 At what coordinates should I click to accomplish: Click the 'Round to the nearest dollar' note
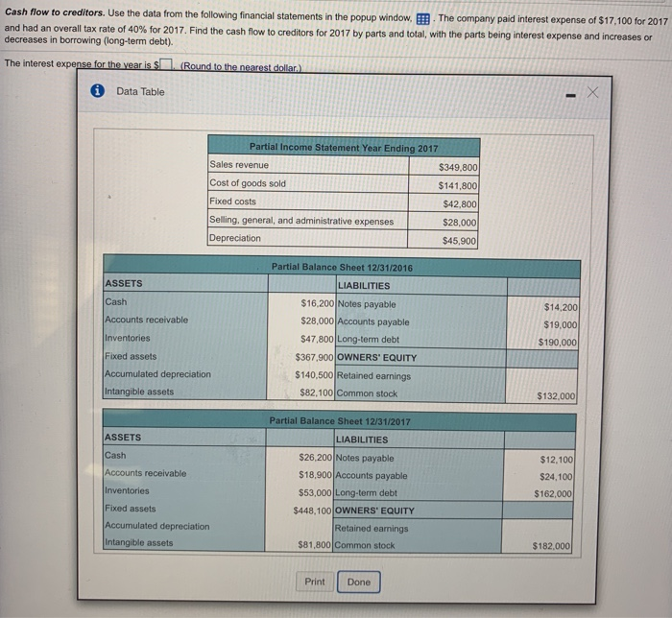coord(241,67)
